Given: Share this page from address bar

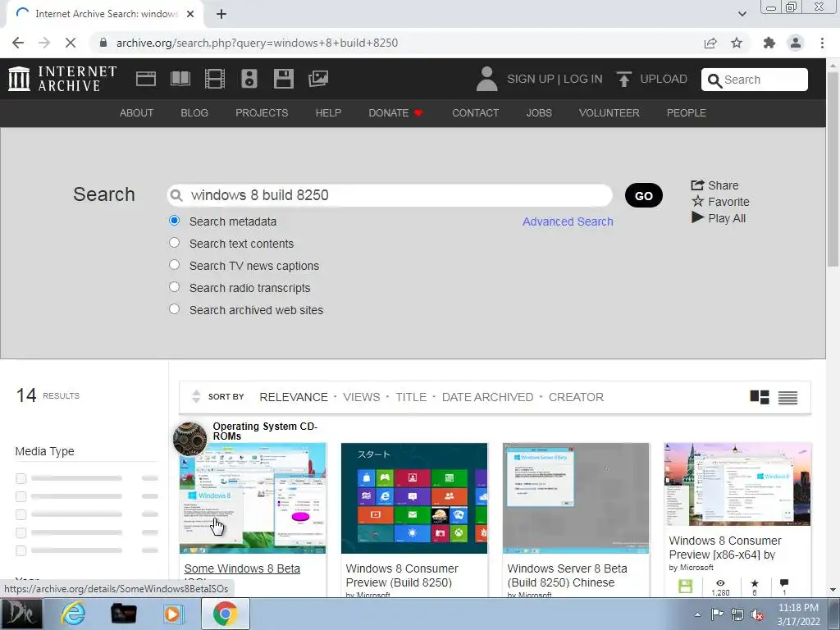Looking at the screenshot, I should click(710, 43).
